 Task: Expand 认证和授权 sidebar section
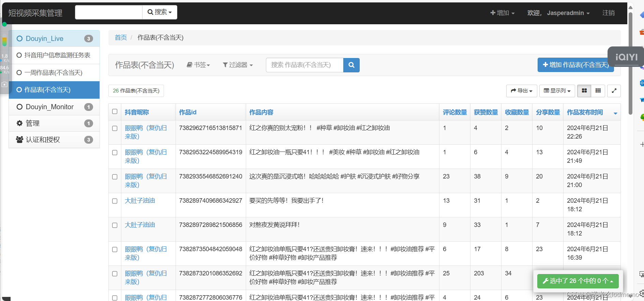(54, 140)
